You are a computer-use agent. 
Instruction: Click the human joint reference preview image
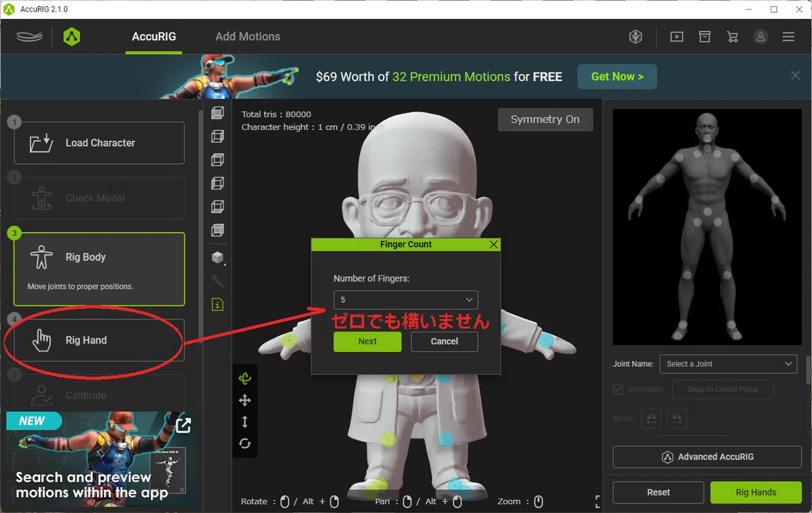(x=707, y=227)
